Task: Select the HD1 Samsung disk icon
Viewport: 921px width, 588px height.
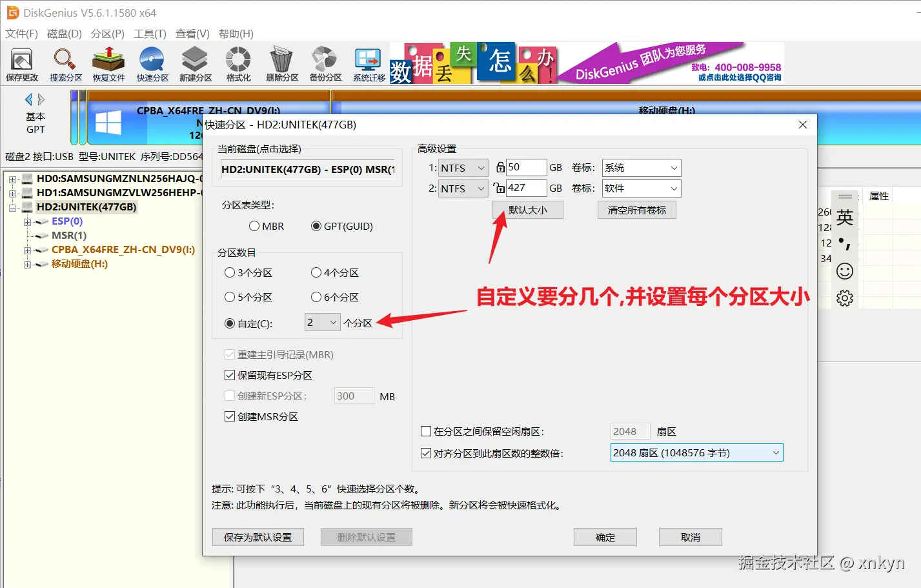Action: [27, 192]
